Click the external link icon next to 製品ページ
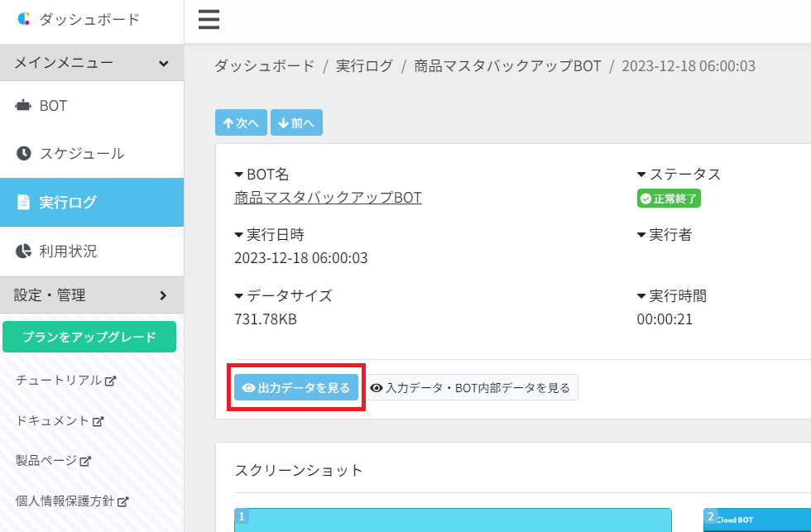The image size is (811, 532). point(85,461)
